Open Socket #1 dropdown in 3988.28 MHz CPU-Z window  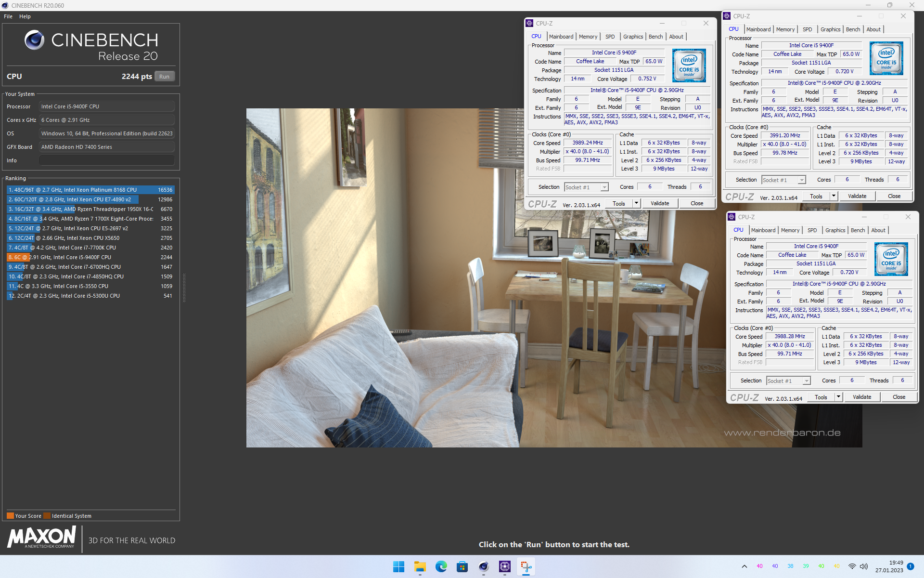pos(789,381)
